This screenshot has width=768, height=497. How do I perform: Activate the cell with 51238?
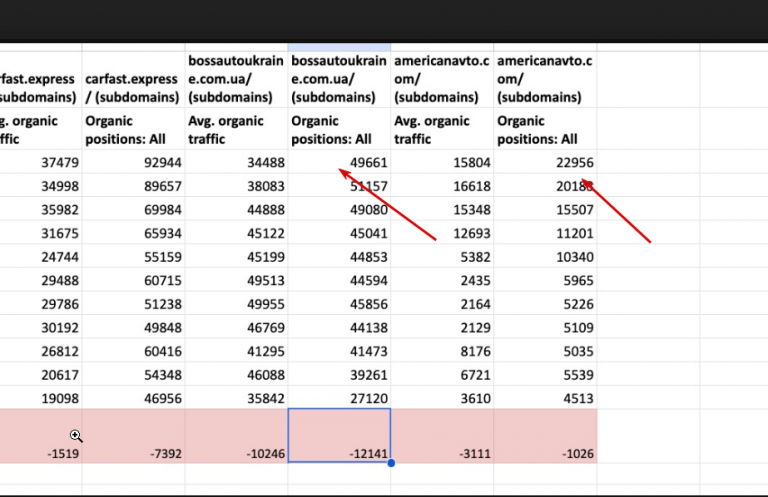coord(134,304)
